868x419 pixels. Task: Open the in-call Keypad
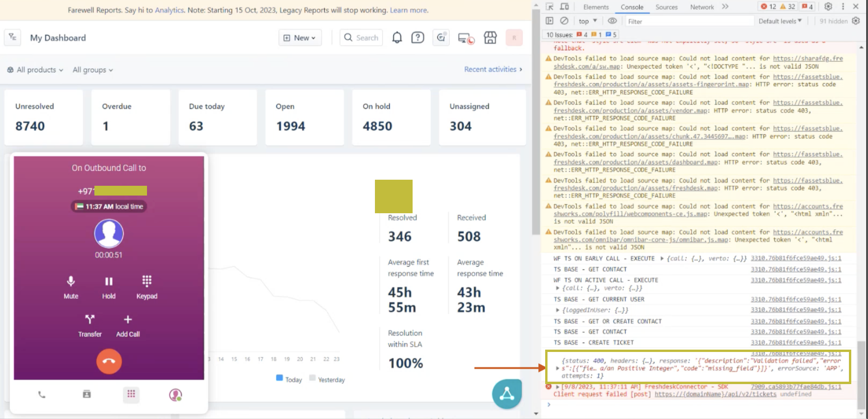click(147, 287)
